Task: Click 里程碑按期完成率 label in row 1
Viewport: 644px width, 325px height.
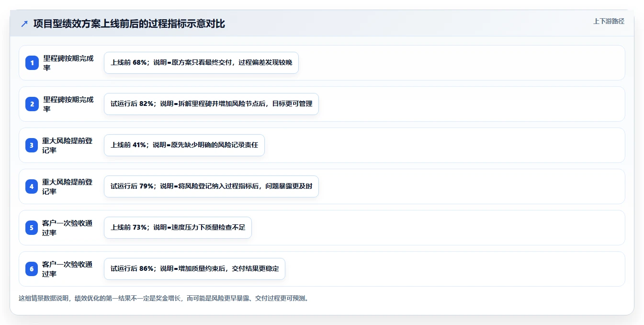Action: 68,63
